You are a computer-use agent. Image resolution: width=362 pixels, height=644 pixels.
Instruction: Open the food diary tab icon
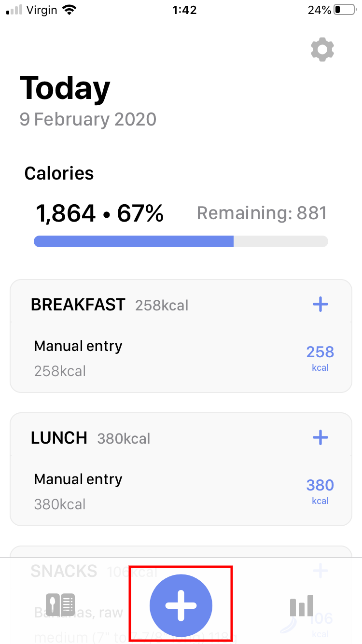click(x=60, y=605)
